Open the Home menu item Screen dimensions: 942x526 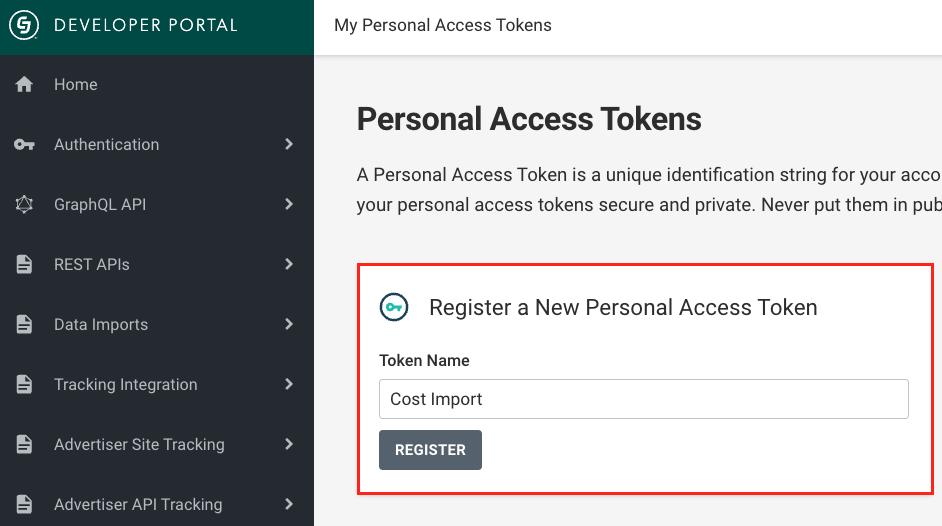[x=76, y=85]
